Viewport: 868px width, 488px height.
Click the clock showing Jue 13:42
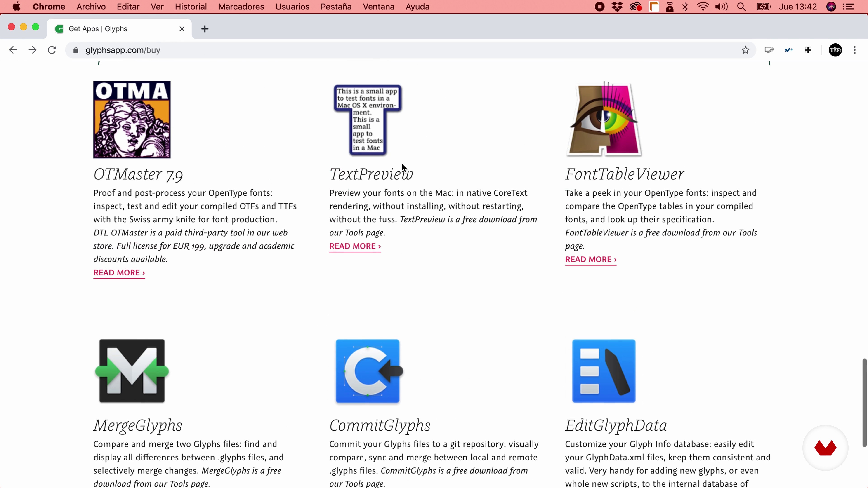[x=798, y=7]
